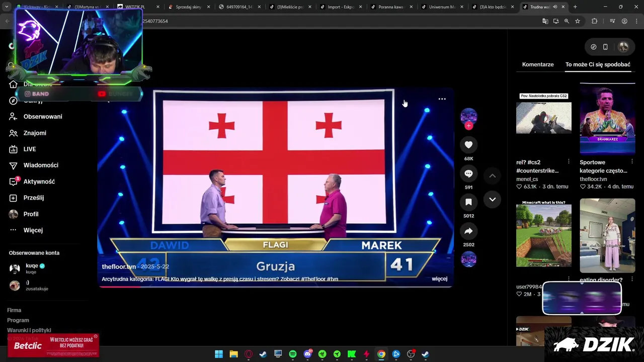644x362 pixels.
Task: Open the video's three-dot options menu
Action: pos(442,99)
